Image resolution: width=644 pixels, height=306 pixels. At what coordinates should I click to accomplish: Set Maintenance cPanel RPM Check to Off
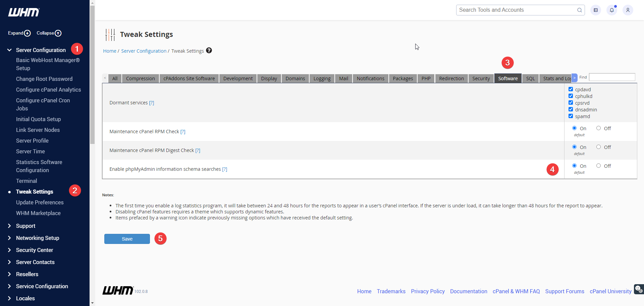[x=598, y=128]
